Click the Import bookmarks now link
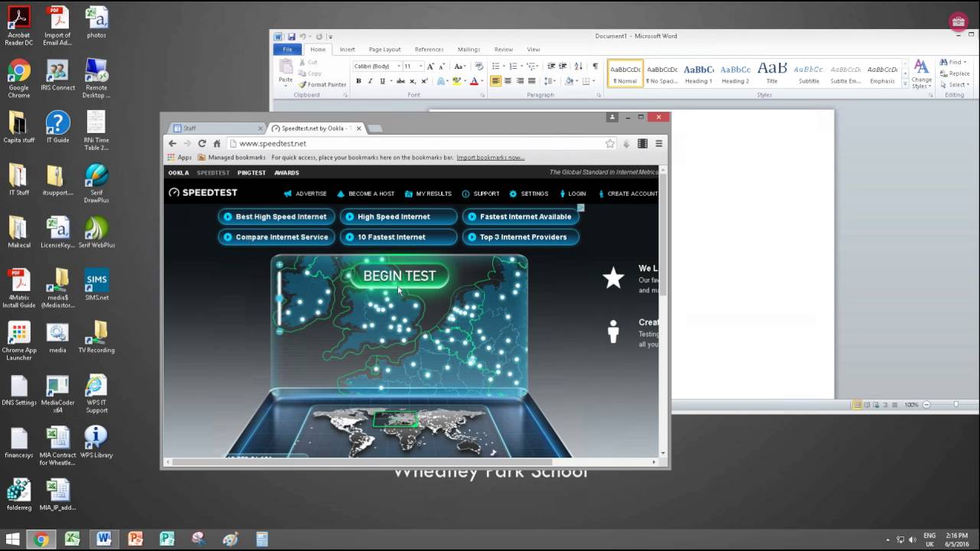The width and height of the screenshot is (980, 551). coord(490,158)
